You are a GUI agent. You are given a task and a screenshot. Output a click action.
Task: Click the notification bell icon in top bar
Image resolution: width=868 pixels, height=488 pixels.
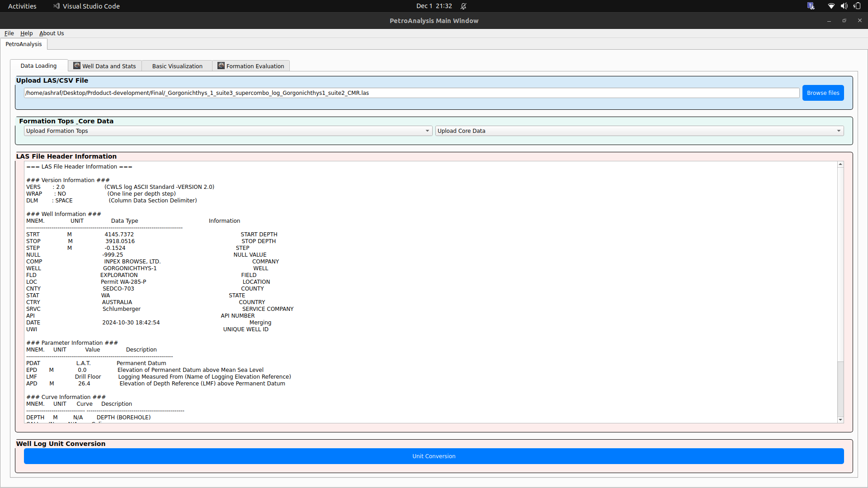click(463, 6)
